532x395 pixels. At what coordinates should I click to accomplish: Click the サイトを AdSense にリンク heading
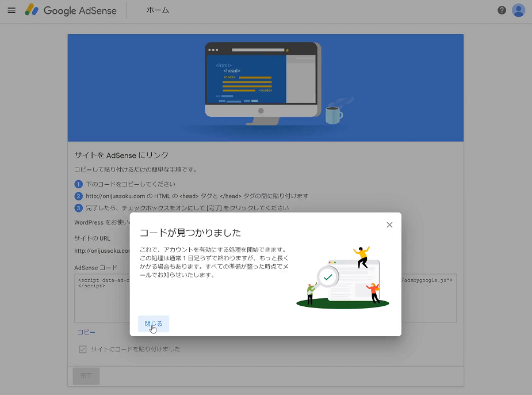(121, 155)
